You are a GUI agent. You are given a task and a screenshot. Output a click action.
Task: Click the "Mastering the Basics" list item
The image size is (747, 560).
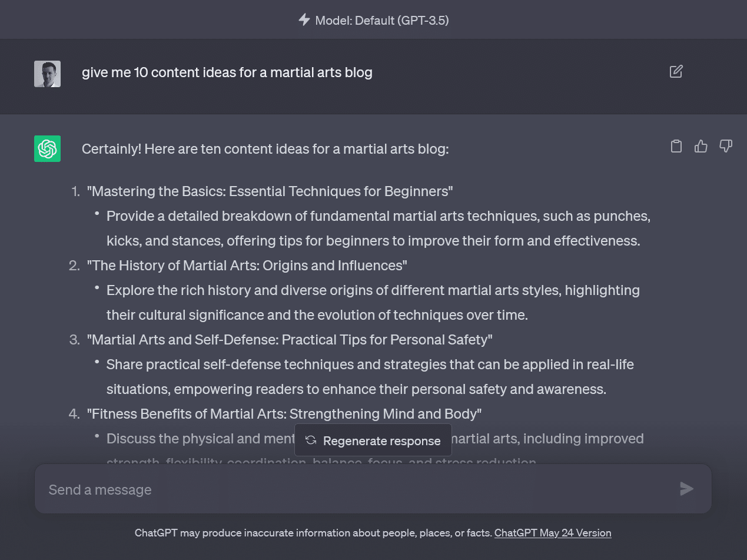pyautogui.click(x=270, y=191)
